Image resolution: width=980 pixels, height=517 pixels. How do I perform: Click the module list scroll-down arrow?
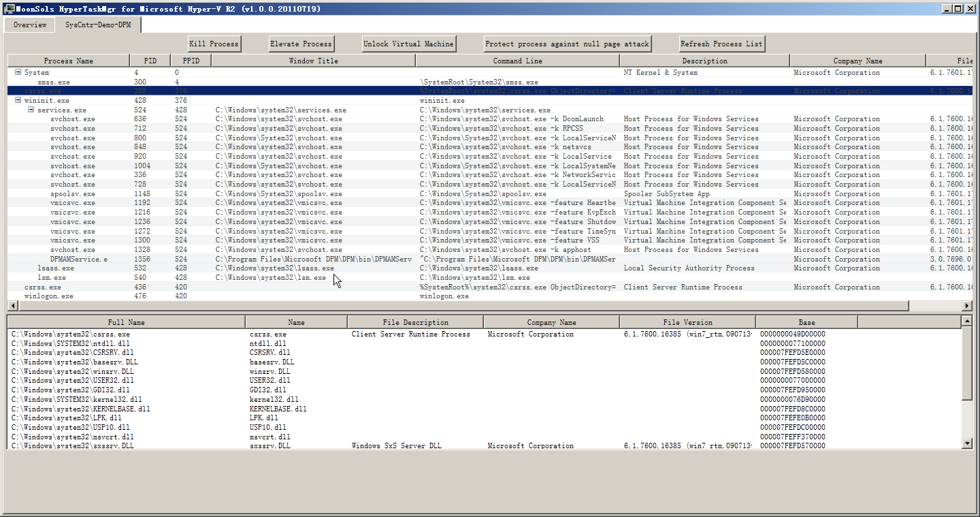click(967, 443)
